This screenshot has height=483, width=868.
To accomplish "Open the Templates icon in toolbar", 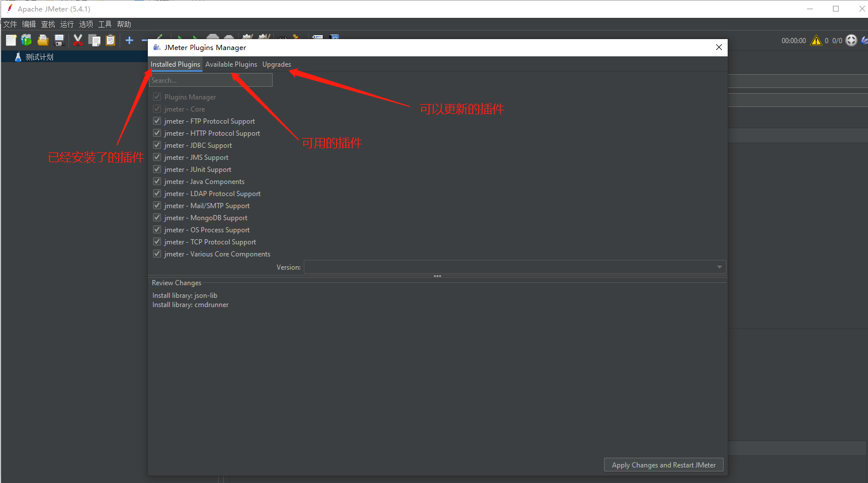I will click(26, 40).
